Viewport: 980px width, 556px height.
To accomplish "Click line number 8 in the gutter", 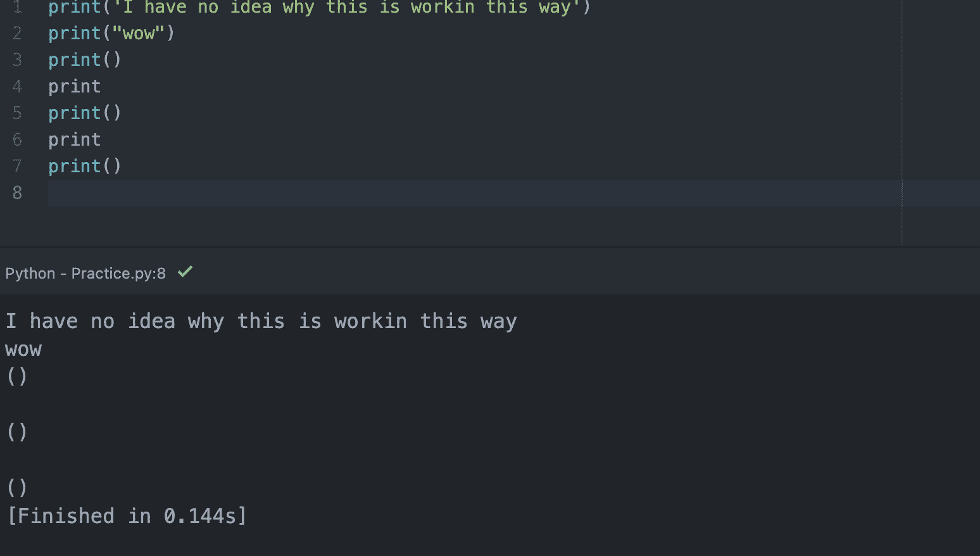I will (x=17, y=193).
